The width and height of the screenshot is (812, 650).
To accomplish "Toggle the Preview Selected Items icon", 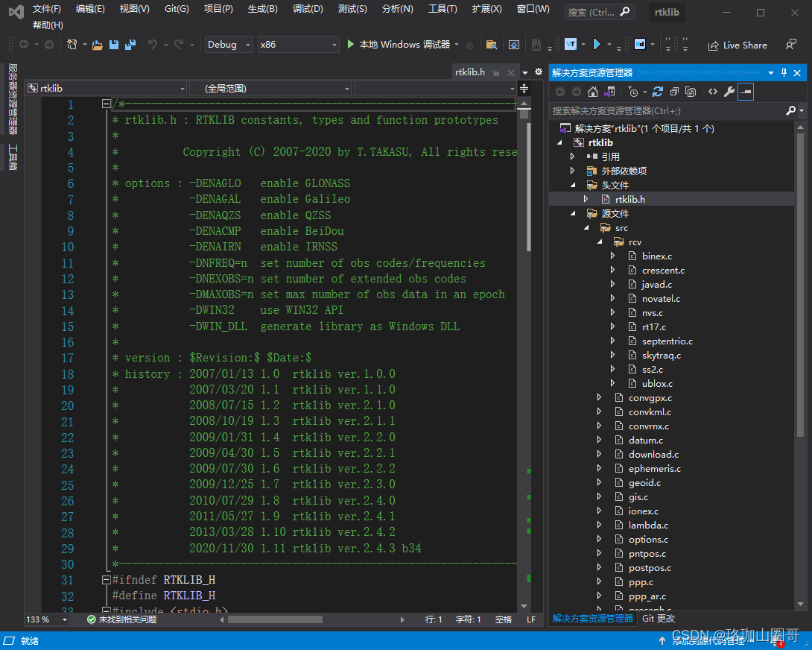I will (x=746, y=91).
